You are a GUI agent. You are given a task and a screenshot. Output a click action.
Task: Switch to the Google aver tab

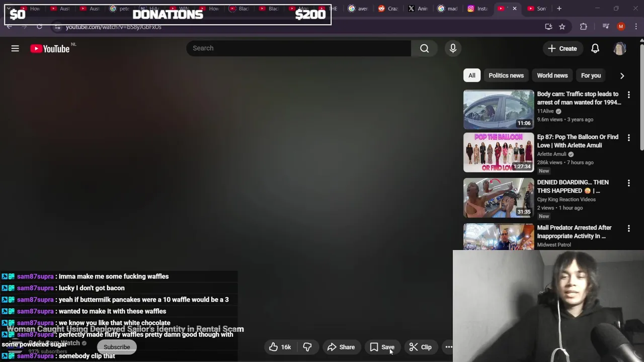click(358, 9)
